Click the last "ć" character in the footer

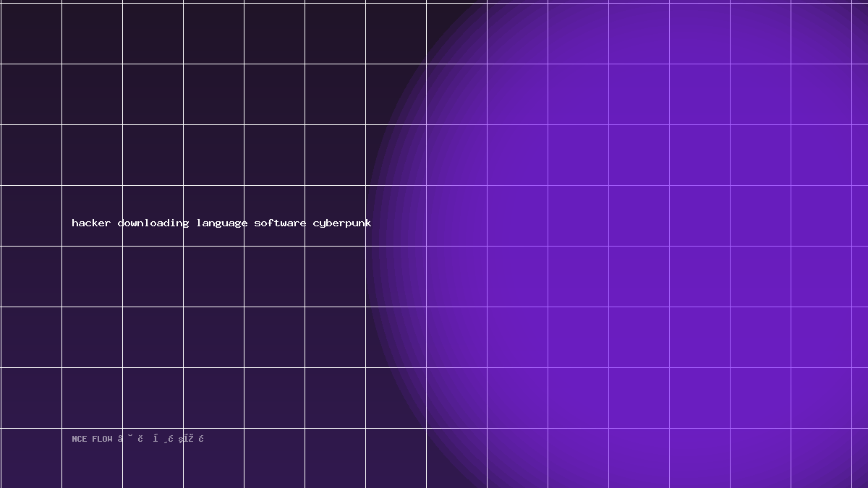tap(201, 439)
